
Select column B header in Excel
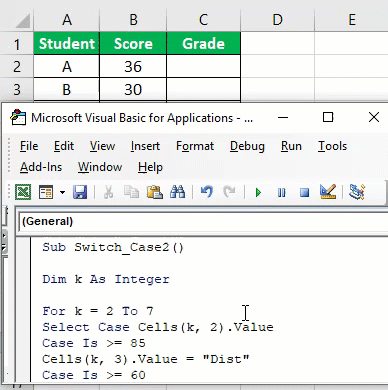[133, 20]
